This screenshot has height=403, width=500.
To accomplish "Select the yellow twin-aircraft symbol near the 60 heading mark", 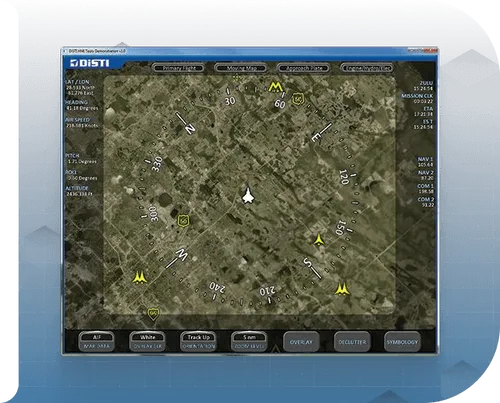I will coord(275,87).
